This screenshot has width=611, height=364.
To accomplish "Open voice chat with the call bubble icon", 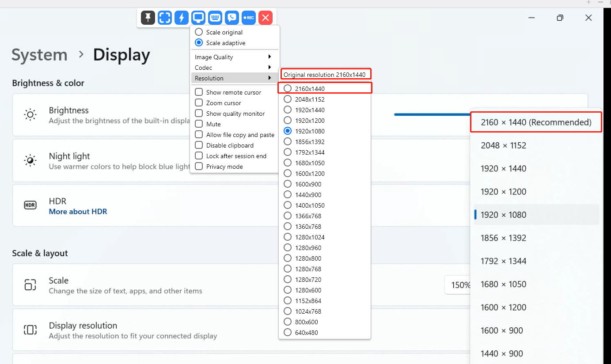I will (x=231, y=18).
